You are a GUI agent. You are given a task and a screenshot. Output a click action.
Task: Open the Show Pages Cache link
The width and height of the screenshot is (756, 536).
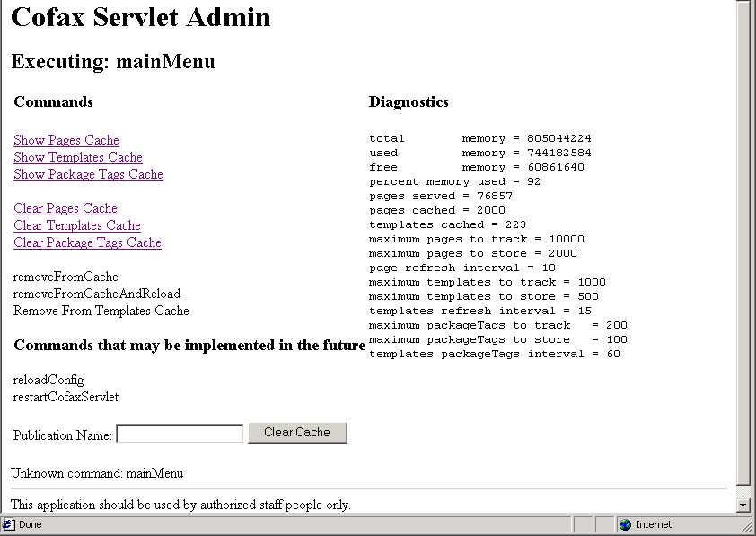tap(66, 140)
